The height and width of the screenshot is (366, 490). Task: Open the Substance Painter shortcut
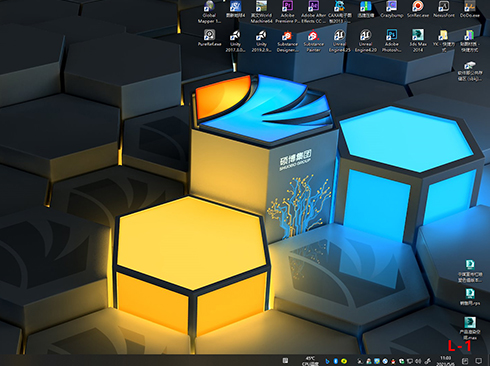313,41
